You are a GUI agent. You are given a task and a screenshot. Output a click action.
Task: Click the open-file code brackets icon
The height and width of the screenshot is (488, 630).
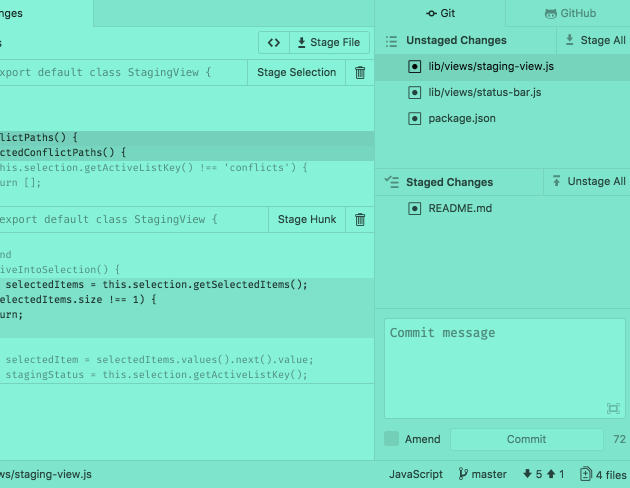[273, 43]
